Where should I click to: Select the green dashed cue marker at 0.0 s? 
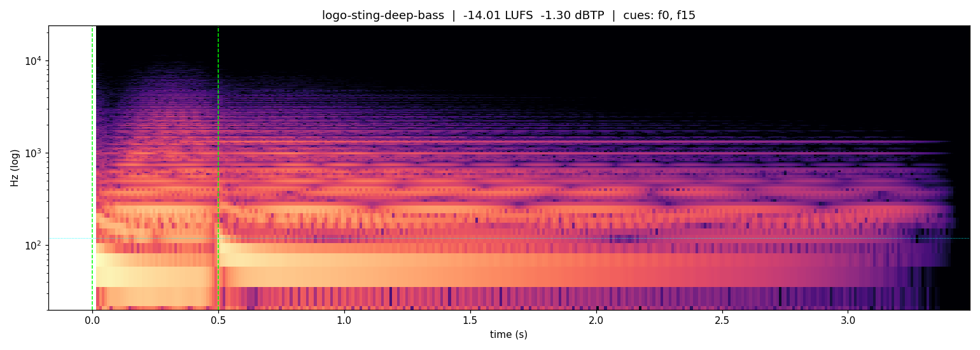92,168
